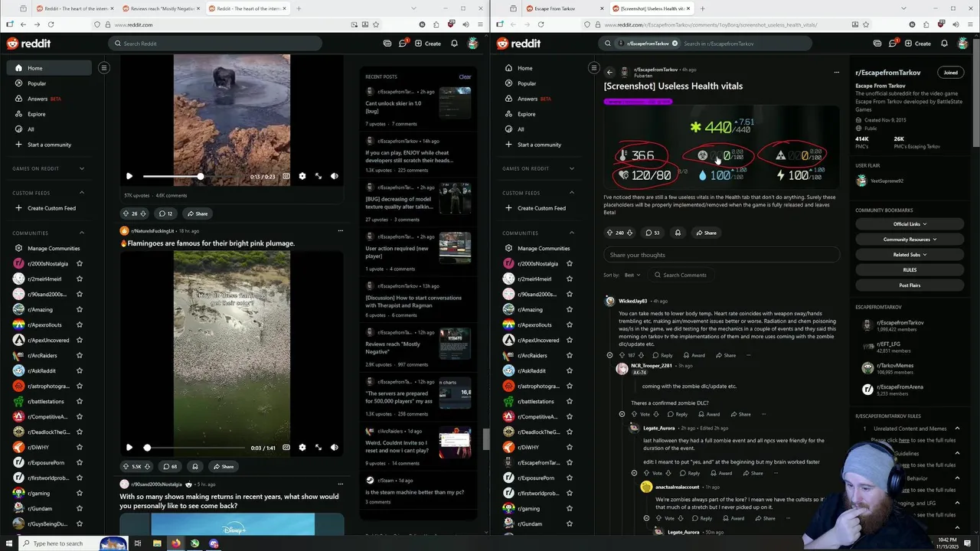Reply to WickedJay83's comment

(x=662, y=355)
